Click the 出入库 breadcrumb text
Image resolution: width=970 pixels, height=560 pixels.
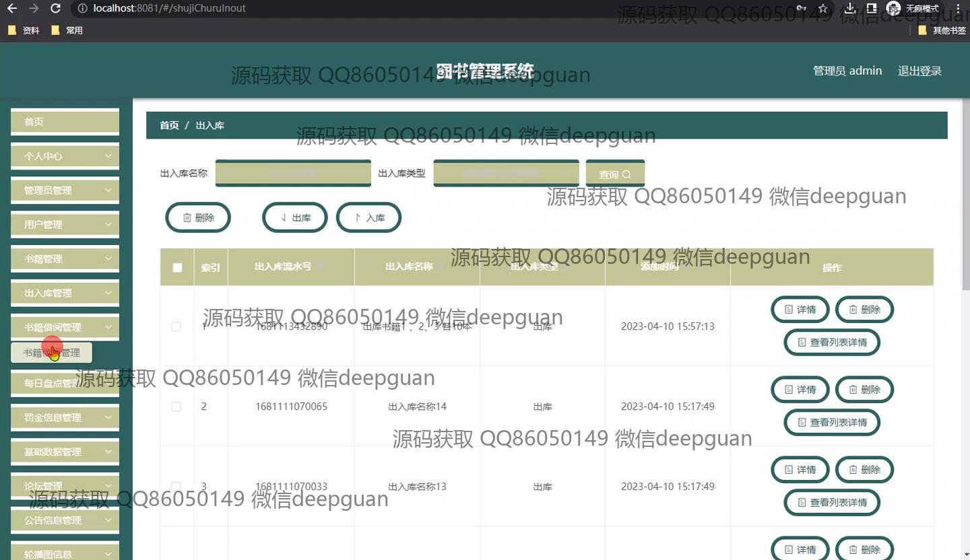coord(210,125)
